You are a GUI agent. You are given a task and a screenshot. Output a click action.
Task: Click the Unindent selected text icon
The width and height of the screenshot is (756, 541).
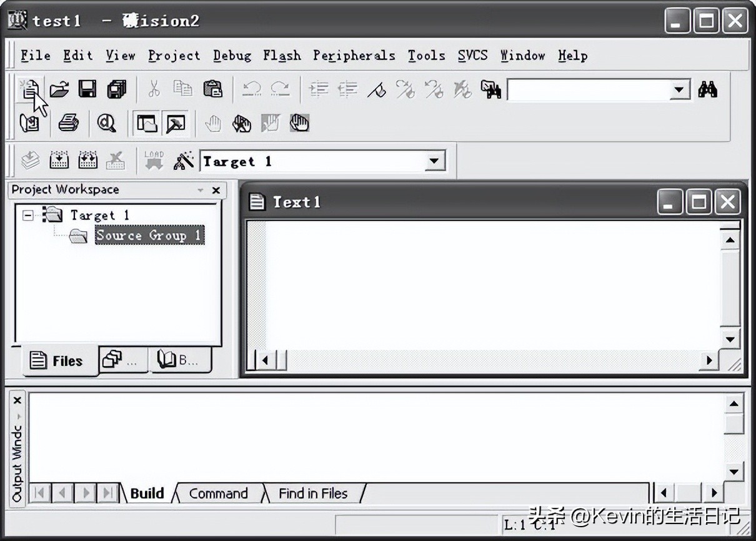click(347, 90)
